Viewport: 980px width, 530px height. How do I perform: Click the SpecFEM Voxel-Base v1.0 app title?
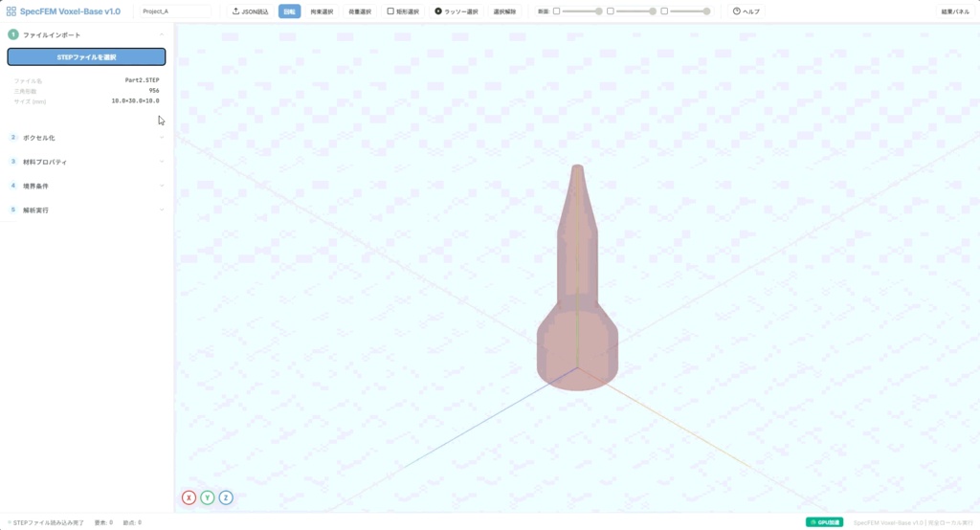coord(70,11)
